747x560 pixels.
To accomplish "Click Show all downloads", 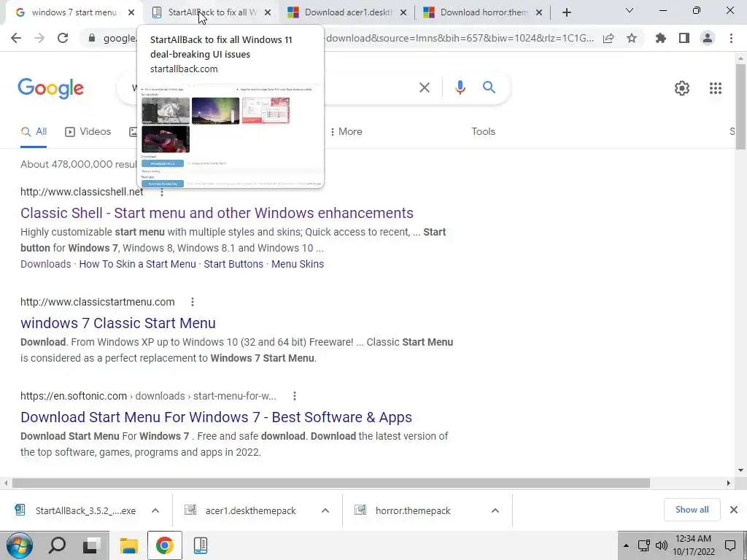I will click(692, 510).
